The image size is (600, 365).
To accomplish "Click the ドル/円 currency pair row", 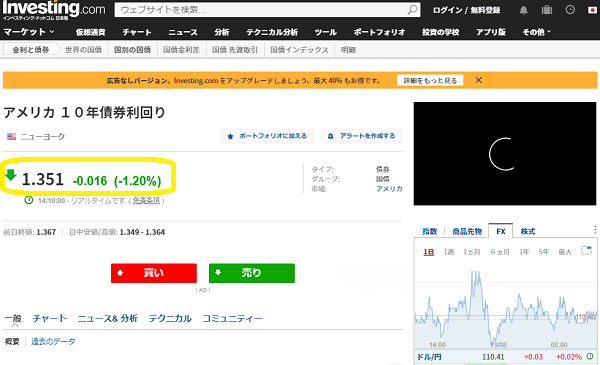I will pos(505,357).
